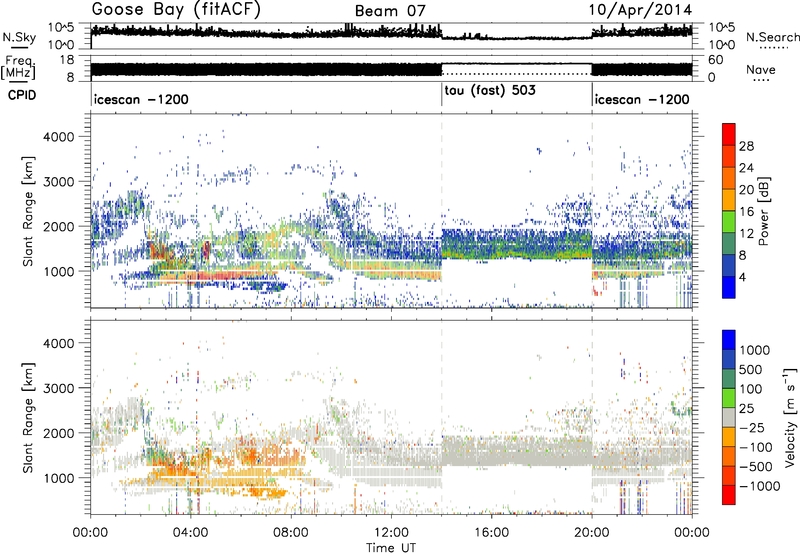The width and height of the screenshot is (800, 554).
Task: Click the 04:00 time tick label
Action: tap(191, 533)
